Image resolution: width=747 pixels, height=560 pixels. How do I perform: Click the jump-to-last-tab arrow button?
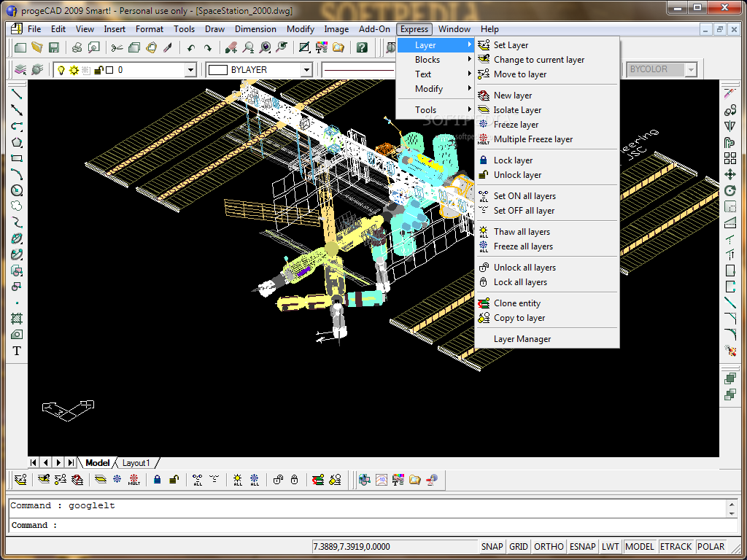click(x=71, y=462)
